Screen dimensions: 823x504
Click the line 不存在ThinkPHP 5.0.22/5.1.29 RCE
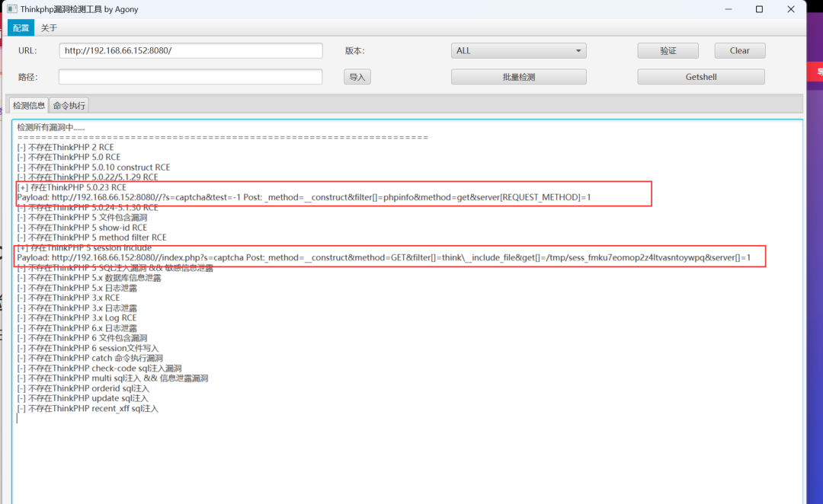click(88, 177)
